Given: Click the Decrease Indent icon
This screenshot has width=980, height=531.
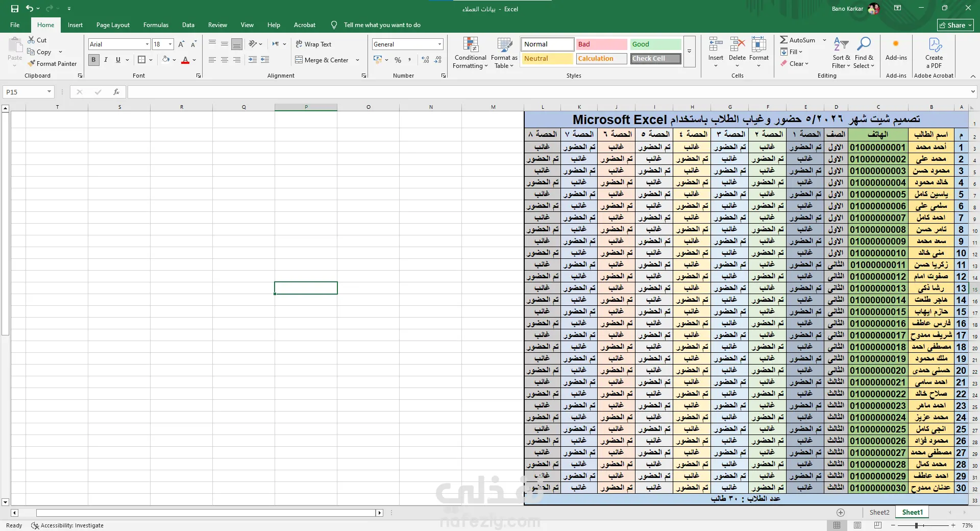Looking at the screenshot, I should click(x=253, y=60).
